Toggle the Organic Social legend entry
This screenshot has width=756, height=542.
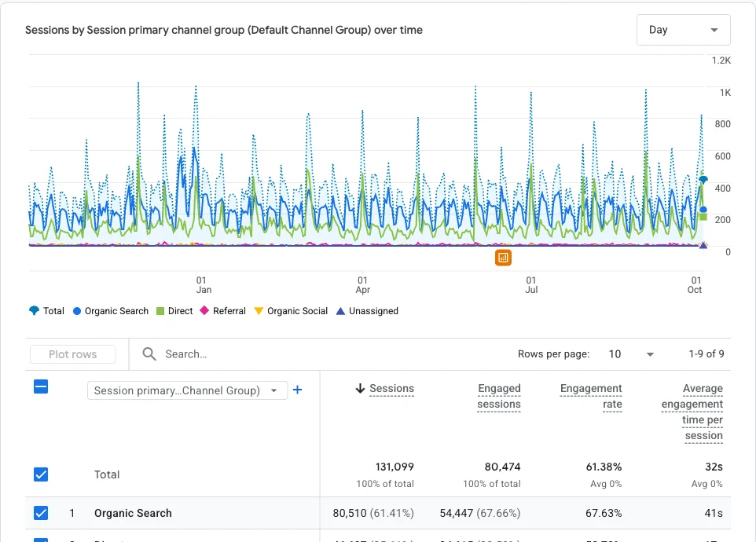291,311
